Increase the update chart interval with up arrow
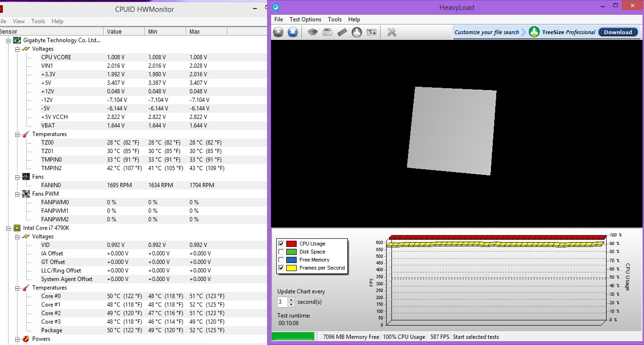The height and width of the screenshot is (345, 644). pos(291,300)
